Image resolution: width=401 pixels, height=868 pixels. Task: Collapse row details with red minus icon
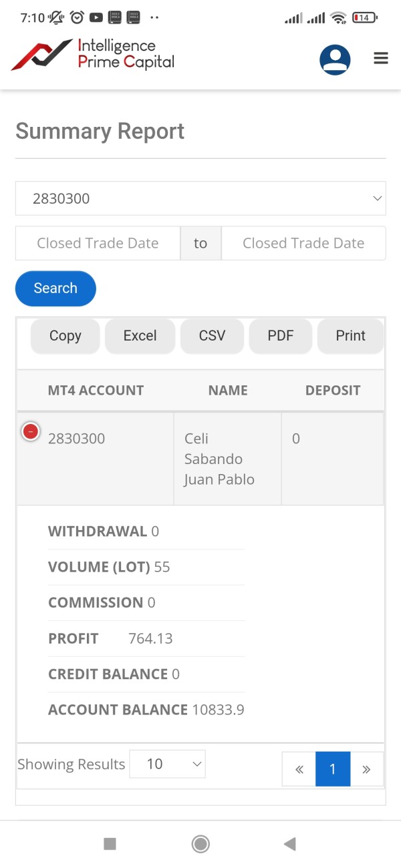tap(30, 431)
